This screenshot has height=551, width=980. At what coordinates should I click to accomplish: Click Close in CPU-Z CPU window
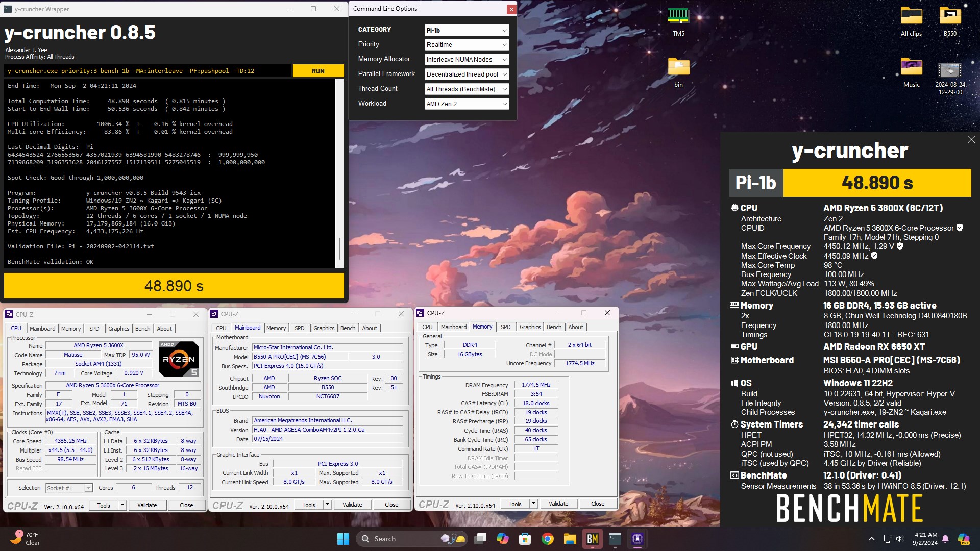[x=186, y=505]
